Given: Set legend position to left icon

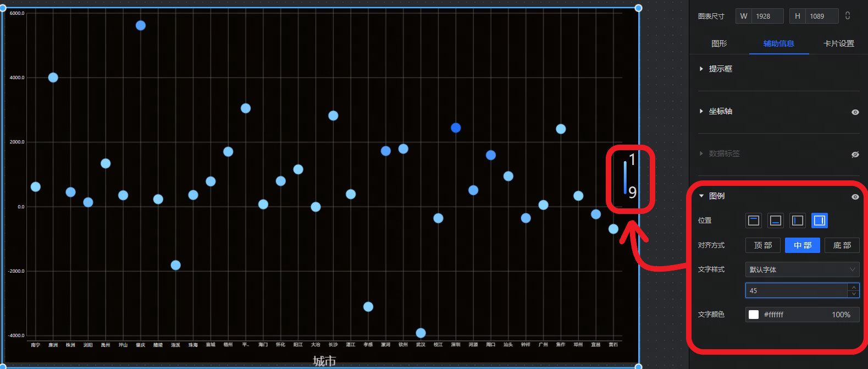Looking at the screenshot, I should click(x=798, y=221).
